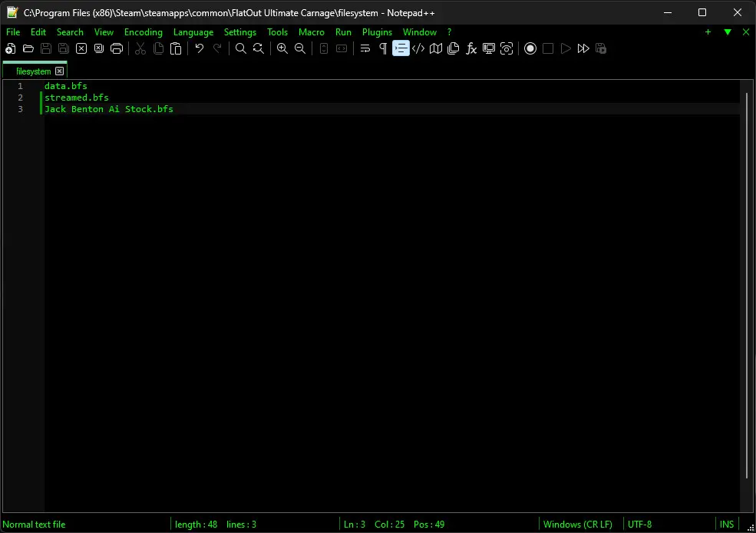The width and height of the screenshot is (756, 533).
Task: Open Define Your Language code icon
Action: pos(418,48)
